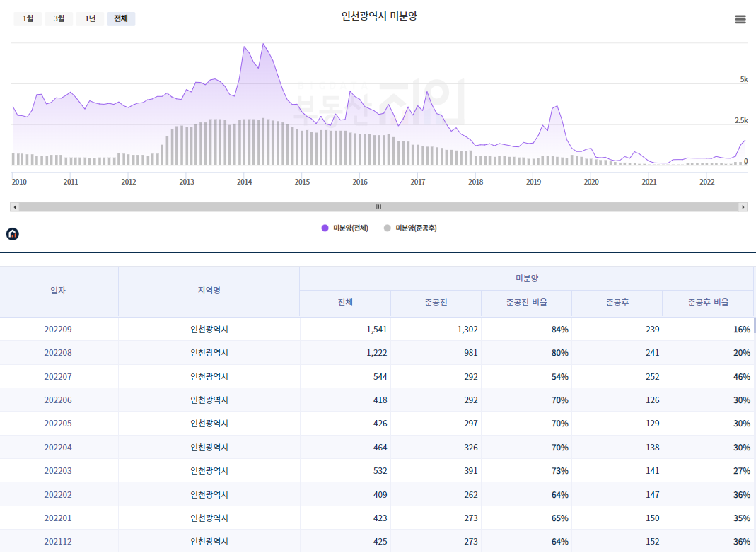Click the 2014 x-axis year label
Image resolution: width=756 pixels, height=553 pixels.
coord(245,182)
